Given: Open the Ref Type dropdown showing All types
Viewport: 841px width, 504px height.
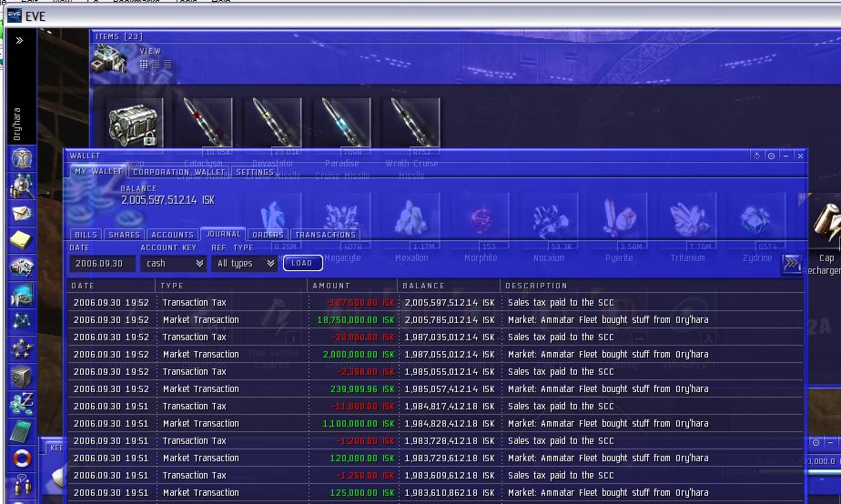Looking at the screenshot, I should coord(244,263).
